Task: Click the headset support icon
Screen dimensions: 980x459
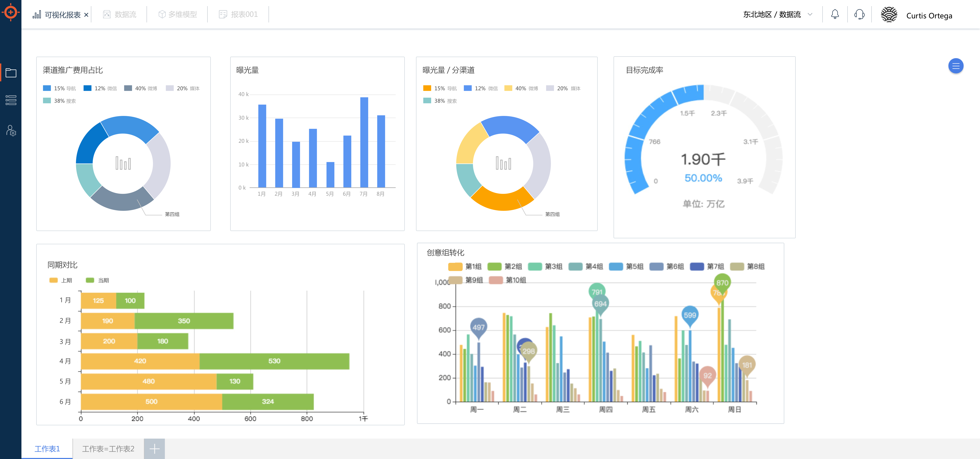Action: point(859,14)
